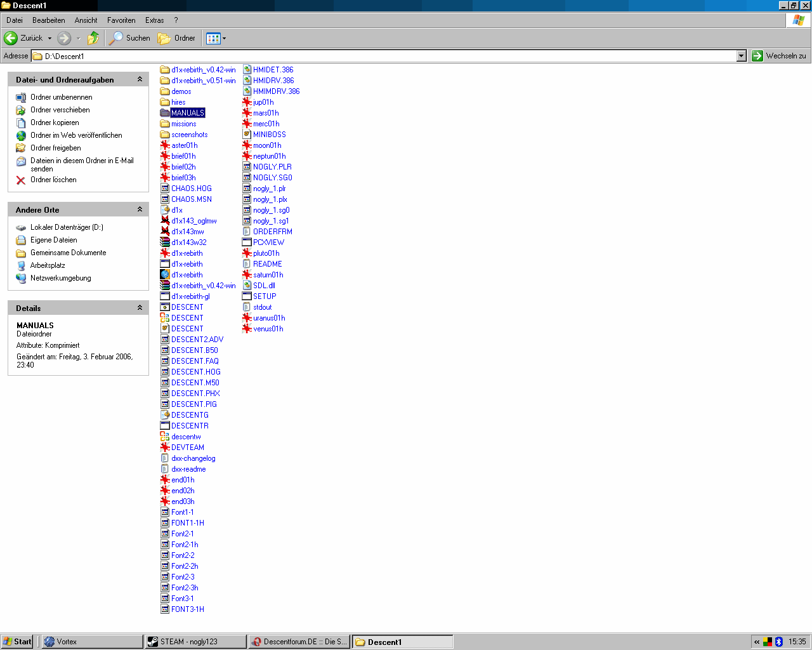Open the address bar dropdown arrow
The image size is (812, 650).
pyautogui.click(x=741, y=56)
